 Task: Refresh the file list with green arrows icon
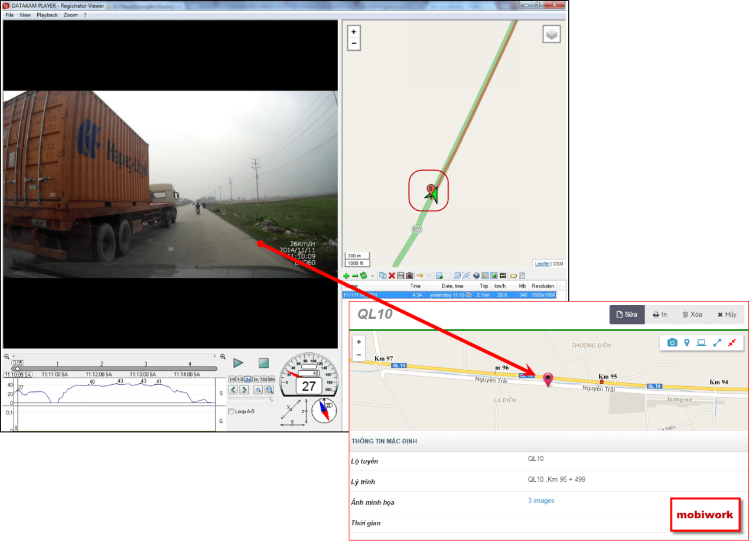coord(364,276)
